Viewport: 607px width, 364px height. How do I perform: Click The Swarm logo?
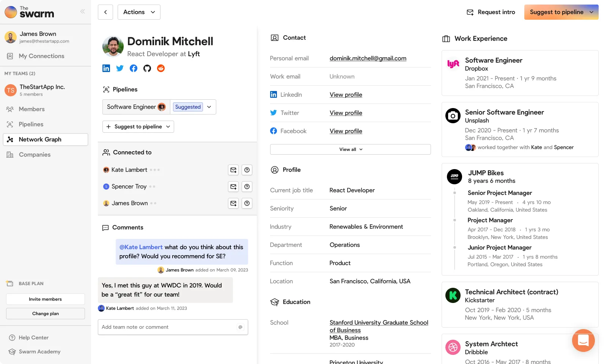pyautogui.click(x=30, y=12)
